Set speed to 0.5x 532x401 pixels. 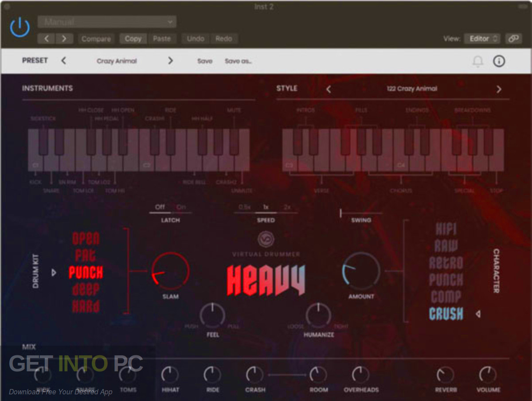245,207
